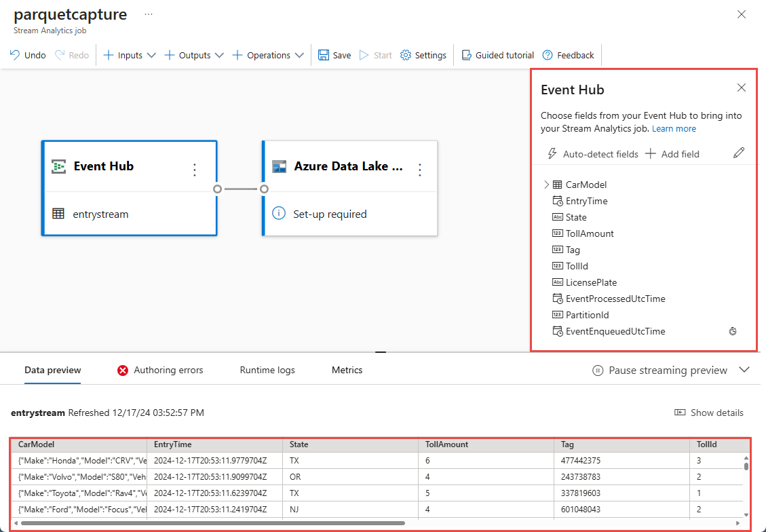
Task: Click the clock icon beside EventEnqueuedUtcTime
Action: coord(733,332)
